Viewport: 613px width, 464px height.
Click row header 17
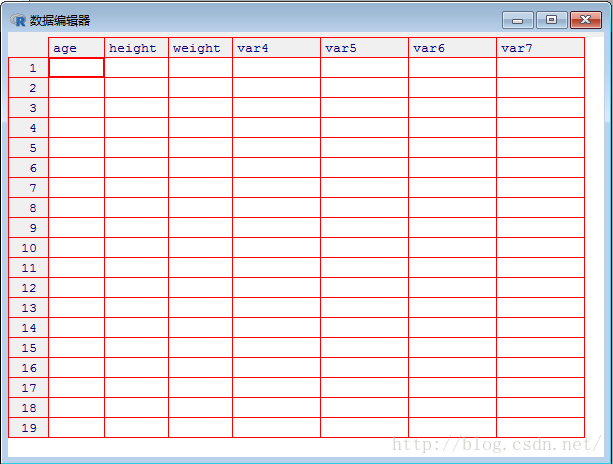pos(29,388)
